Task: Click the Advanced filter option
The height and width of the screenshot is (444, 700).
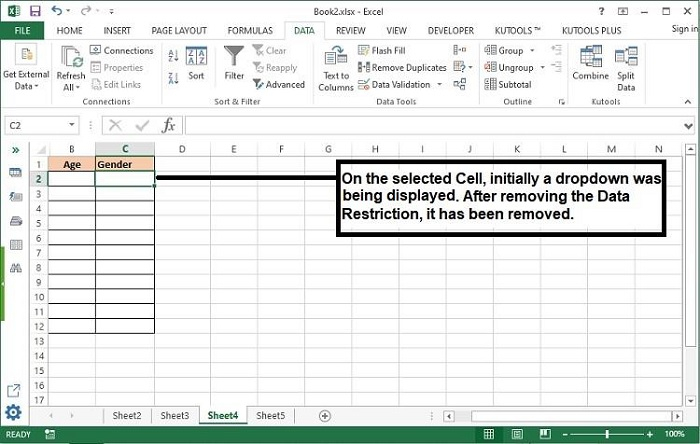Action: coord(279,84)
